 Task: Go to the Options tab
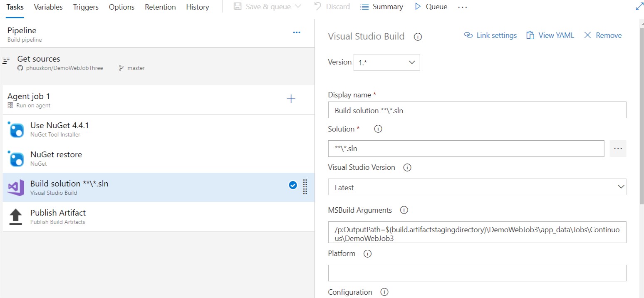121,7
